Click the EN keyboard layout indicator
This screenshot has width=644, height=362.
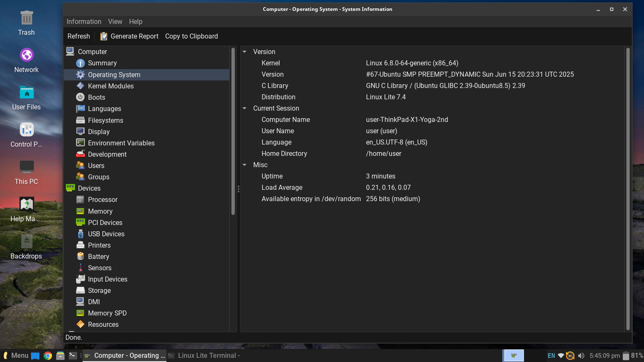[x=551, y=356]
